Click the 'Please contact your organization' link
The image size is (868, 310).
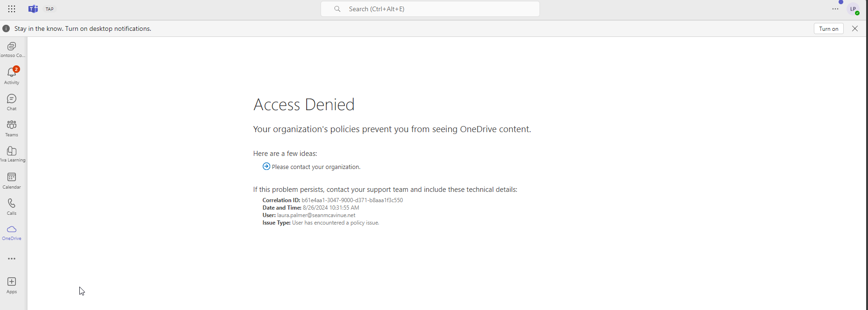tap(316, 167)
